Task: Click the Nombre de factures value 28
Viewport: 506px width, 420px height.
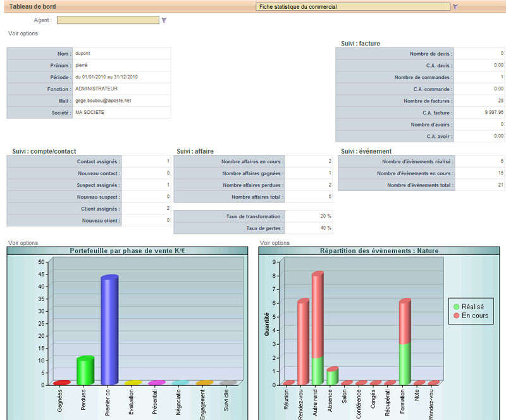Action: [x=500, y=101]
